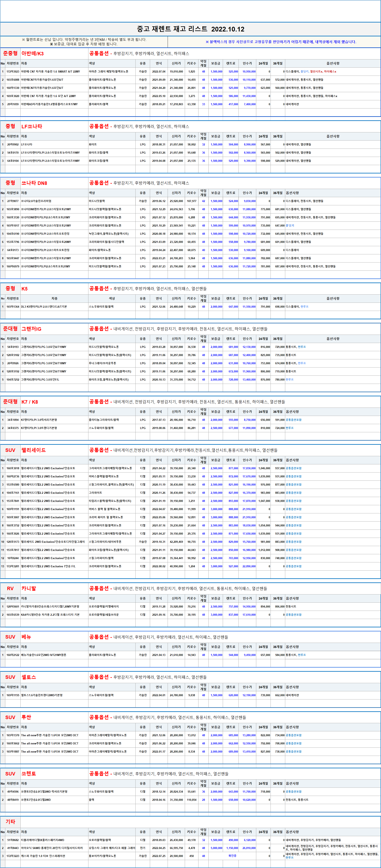Click new-car price '66,595,750'

coord(176,848)
